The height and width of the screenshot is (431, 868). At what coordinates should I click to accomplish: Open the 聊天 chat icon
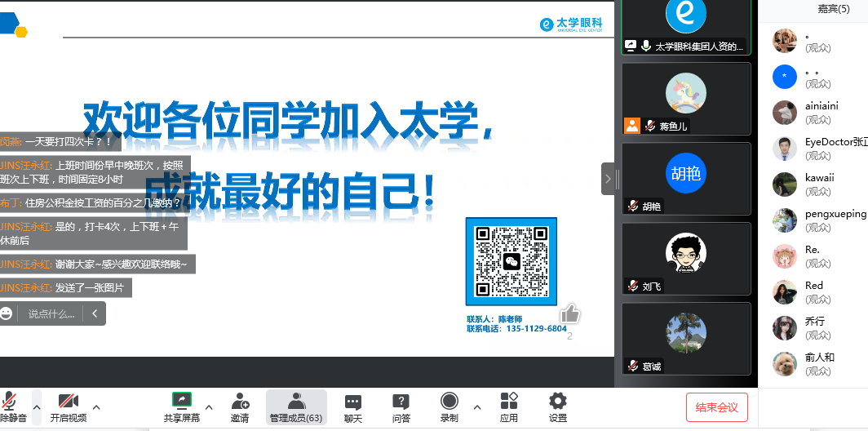[x=352, y=407]
